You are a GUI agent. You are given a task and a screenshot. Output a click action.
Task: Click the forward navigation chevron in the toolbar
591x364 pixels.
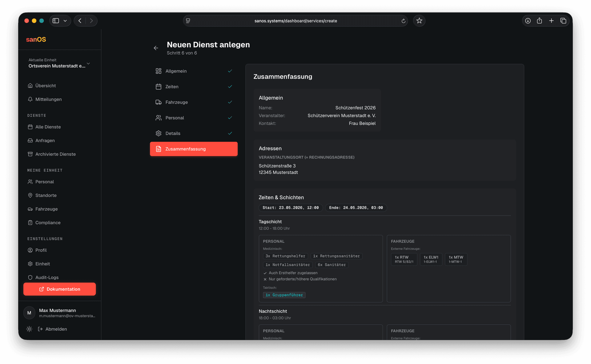click(x=91, y=21)
